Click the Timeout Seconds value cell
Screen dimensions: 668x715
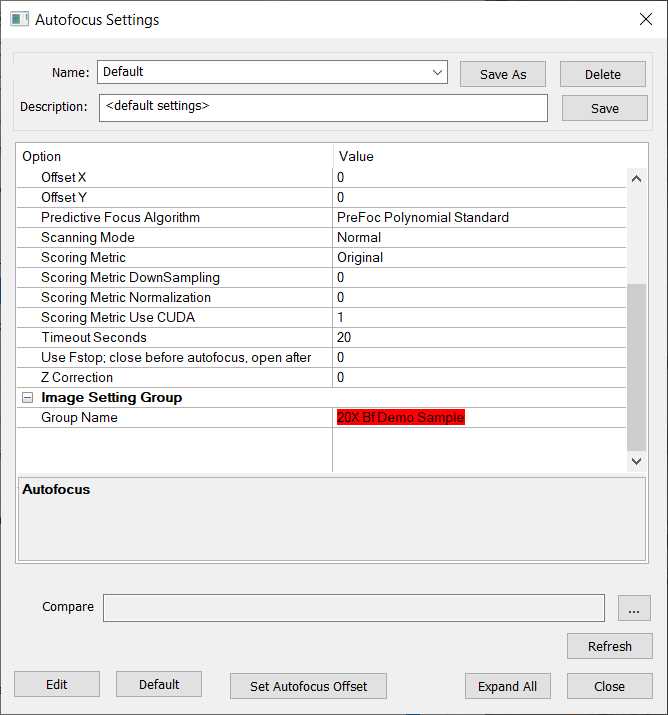(480, 338)
